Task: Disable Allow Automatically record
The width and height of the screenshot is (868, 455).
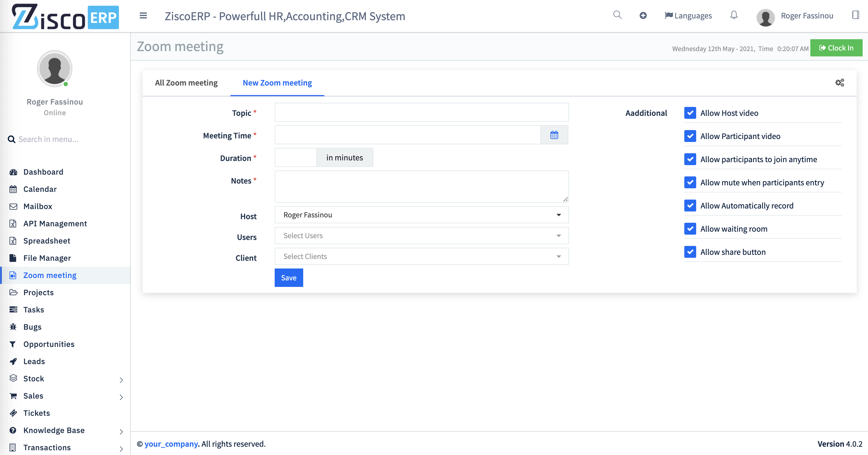Action: pyautogui.click(x=690, y=206)
